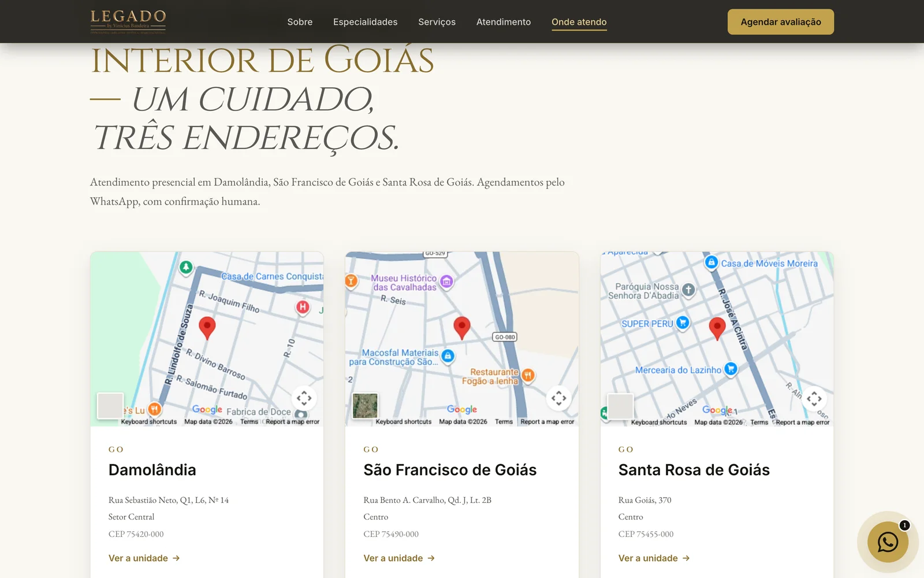
Task: Click Mercearia do Lazinho marker icon
Action: (x=731, y=368)
